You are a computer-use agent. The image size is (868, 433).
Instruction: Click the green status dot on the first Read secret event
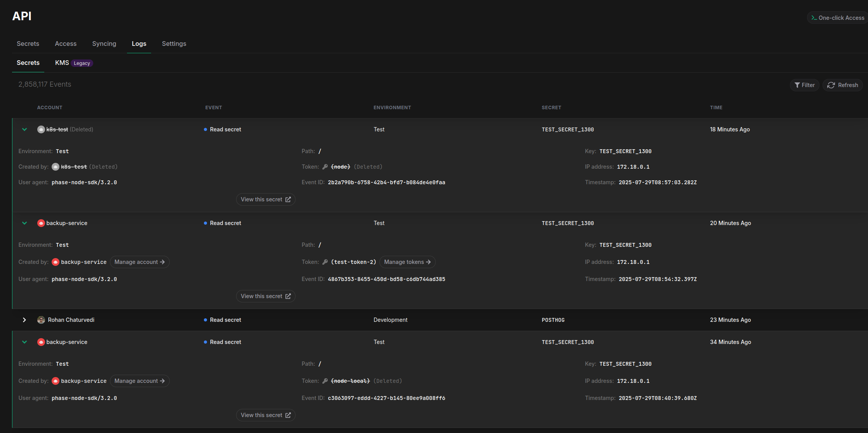click(x=205, y=129)
